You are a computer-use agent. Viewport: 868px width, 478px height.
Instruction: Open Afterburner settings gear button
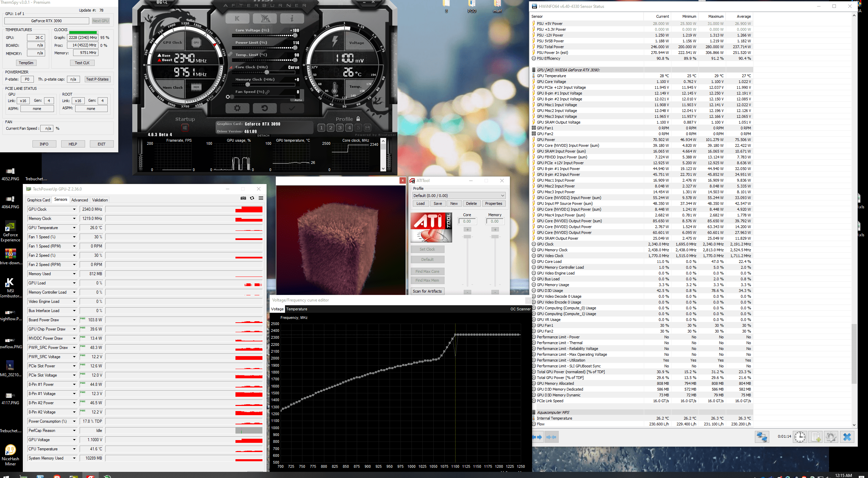[x=238, y=108]
